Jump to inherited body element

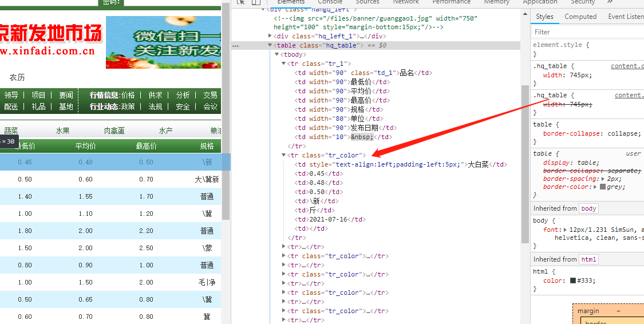pyautogui.click(x=588, y=208)
